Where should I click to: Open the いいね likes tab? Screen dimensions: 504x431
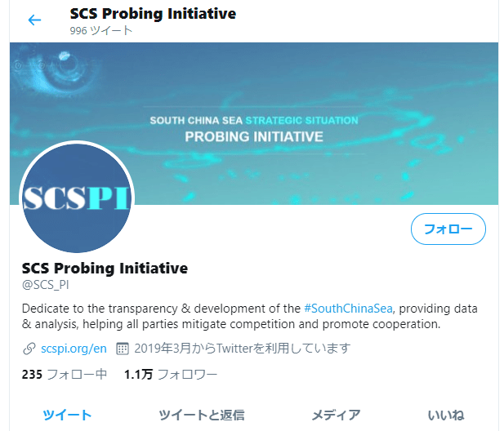(446, 415)
